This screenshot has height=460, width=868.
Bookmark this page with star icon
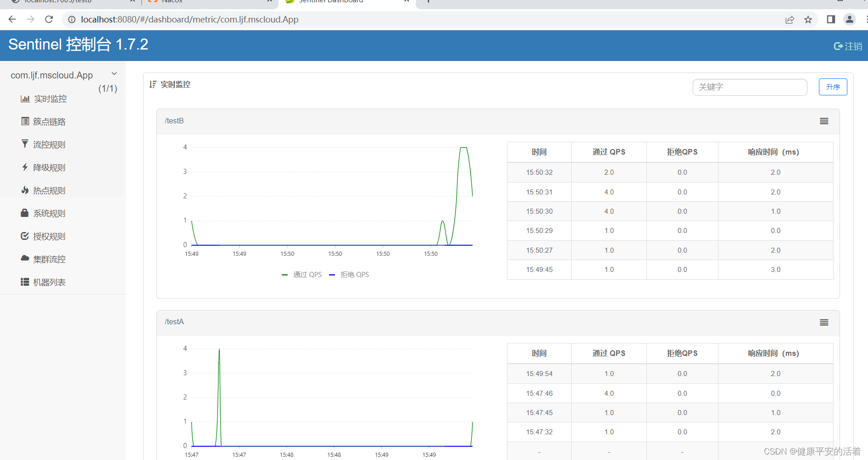click(808, 20)
